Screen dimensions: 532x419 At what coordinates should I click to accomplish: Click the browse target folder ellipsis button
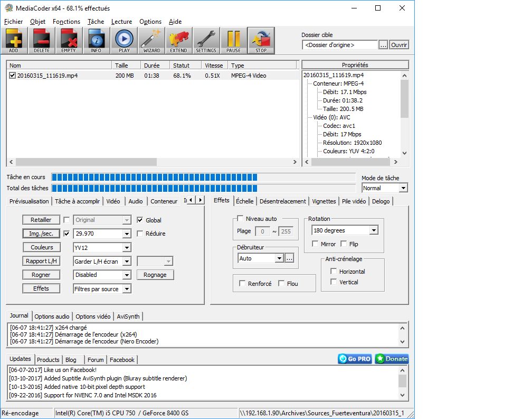pos(383,45)
